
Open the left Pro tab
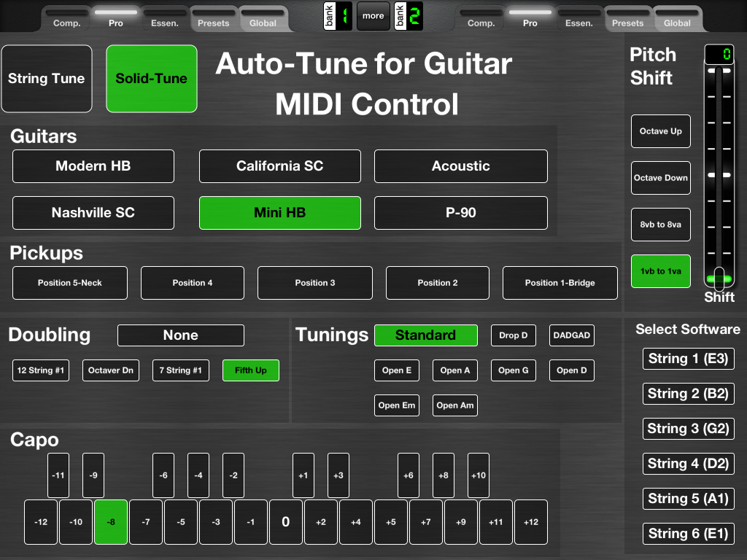tap(116, 19)
